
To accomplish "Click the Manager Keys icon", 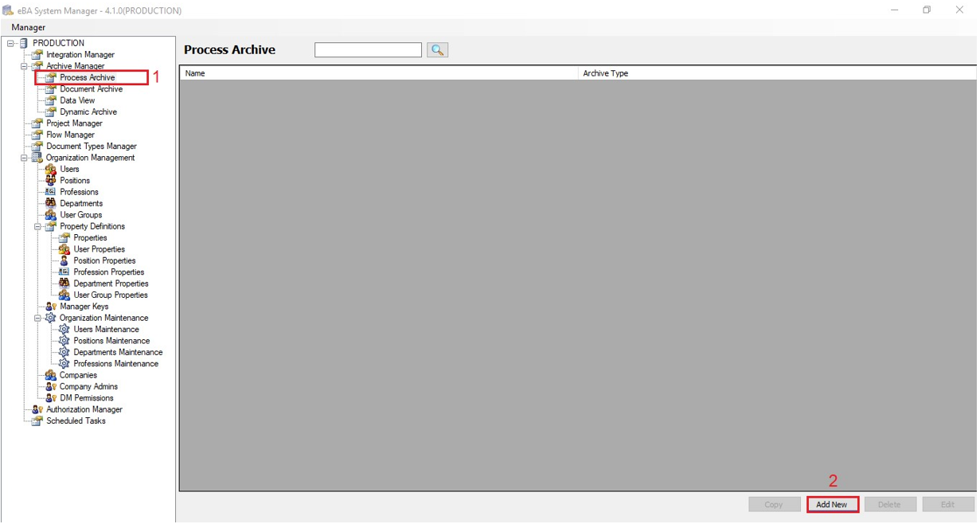I will 50,307.
